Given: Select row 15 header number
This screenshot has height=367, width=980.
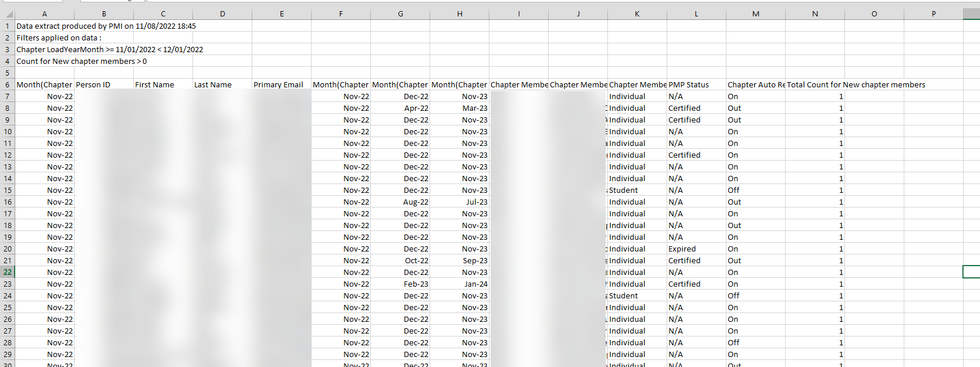Looking at the screenshot, I should (7, 190).
